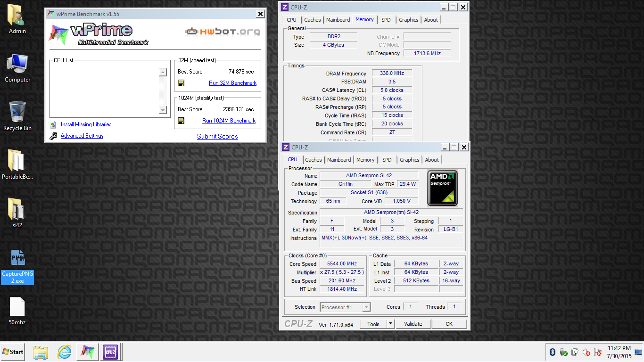Open Advanced Settings link
Image resolution: width=644 pixels, height=362 pixels.
(82, 136)
